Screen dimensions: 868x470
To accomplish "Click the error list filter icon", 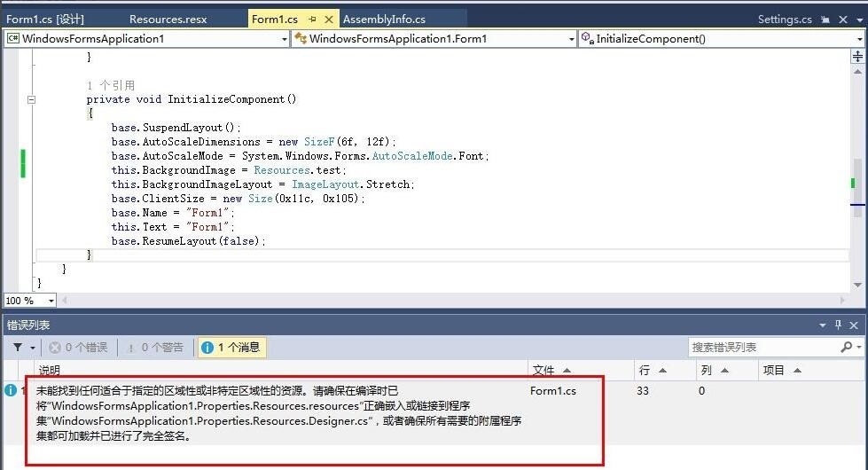I will coord(18,347).
